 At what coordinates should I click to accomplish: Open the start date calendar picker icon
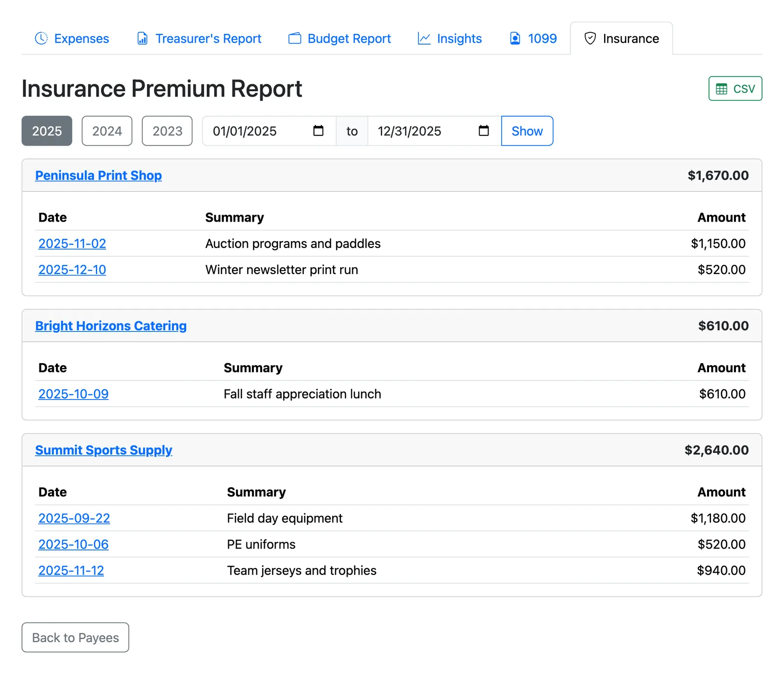[x=318, y=131]
